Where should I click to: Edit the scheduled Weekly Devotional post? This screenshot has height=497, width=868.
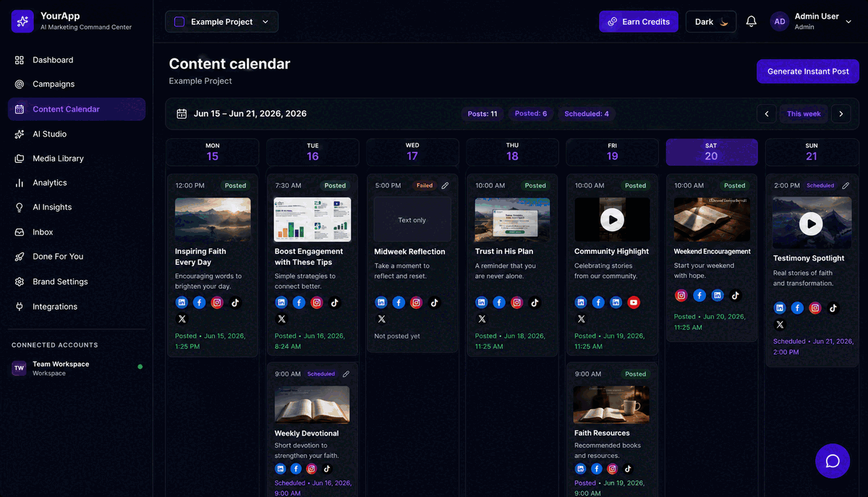pos(346,374)
